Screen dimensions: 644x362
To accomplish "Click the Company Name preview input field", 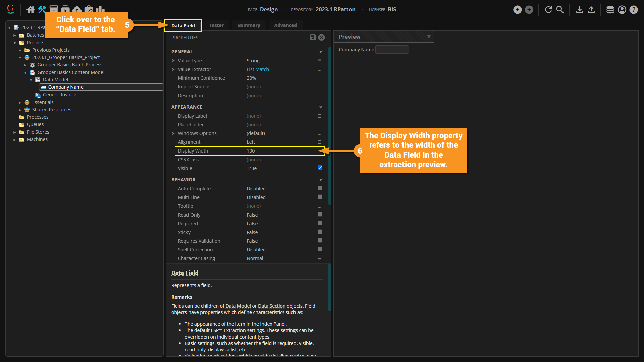I will 392,50.
